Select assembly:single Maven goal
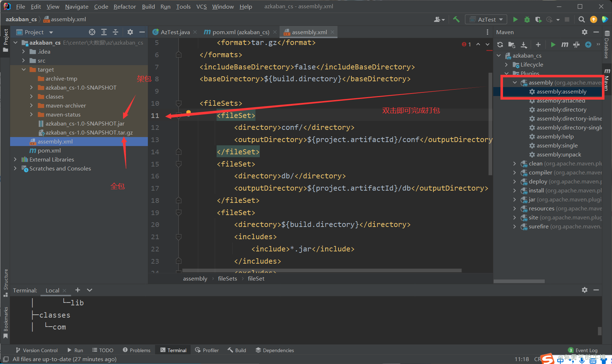The height and width of the screenshot is (364, 612). [x=557, y=146]
